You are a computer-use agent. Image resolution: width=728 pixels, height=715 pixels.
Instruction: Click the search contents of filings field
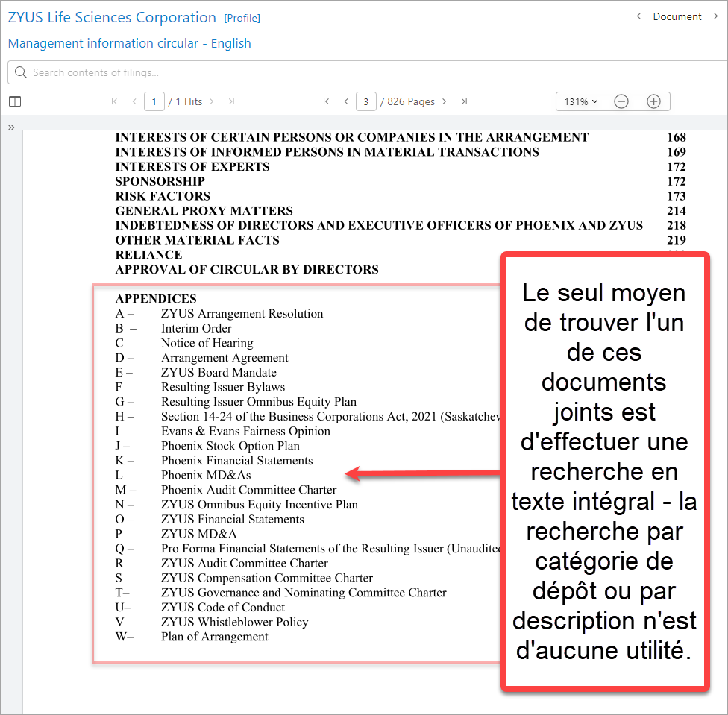pos(368,72)
